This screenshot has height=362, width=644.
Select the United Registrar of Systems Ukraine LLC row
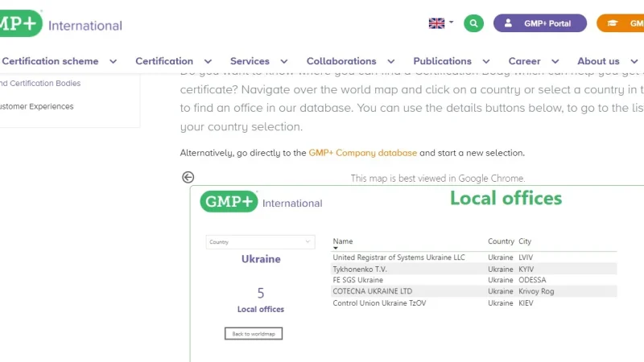pos(474,257)
